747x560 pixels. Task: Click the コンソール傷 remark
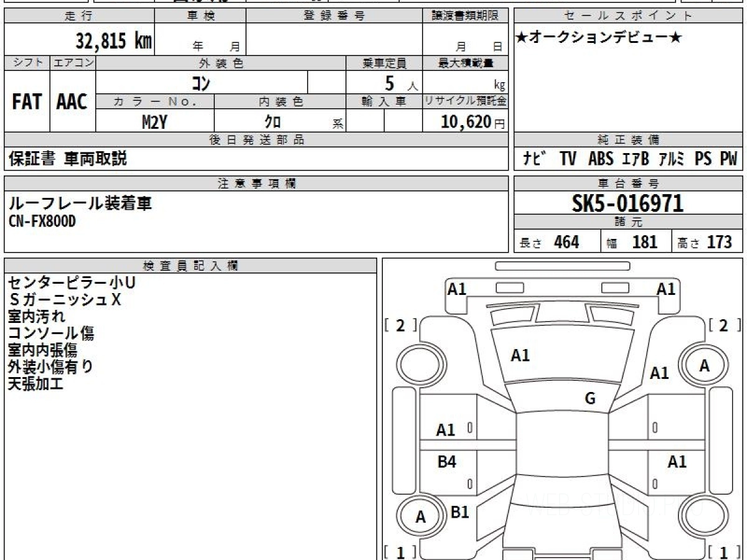click(x=50, y=334)
